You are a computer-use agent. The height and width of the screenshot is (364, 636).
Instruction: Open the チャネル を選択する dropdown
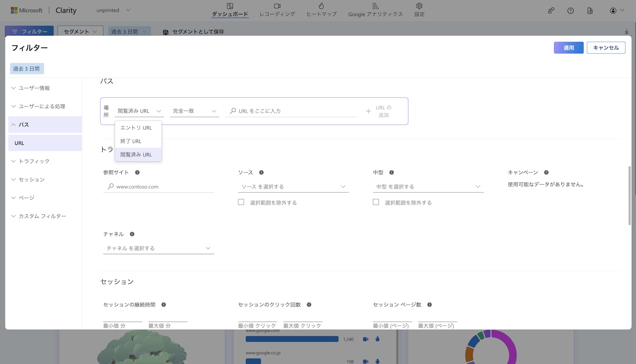point(158,248)
